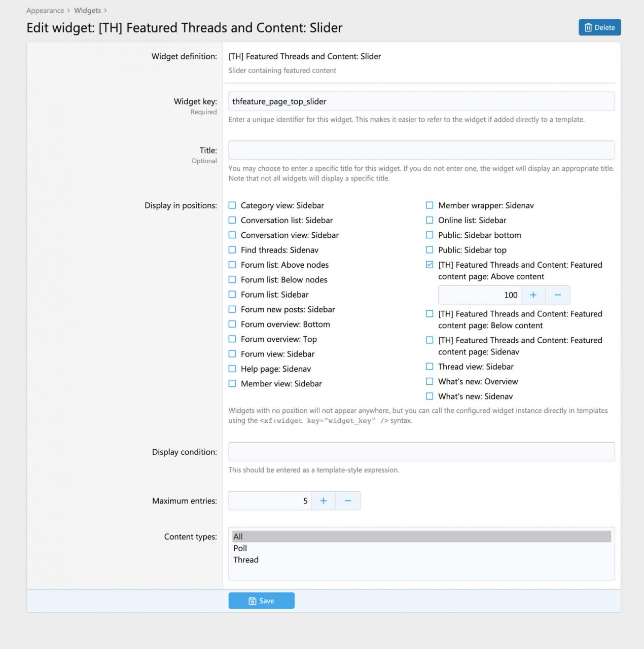This screenshot has width=644, height=649.
Task: Click into the Title input field
Action: tap(421, 151)
